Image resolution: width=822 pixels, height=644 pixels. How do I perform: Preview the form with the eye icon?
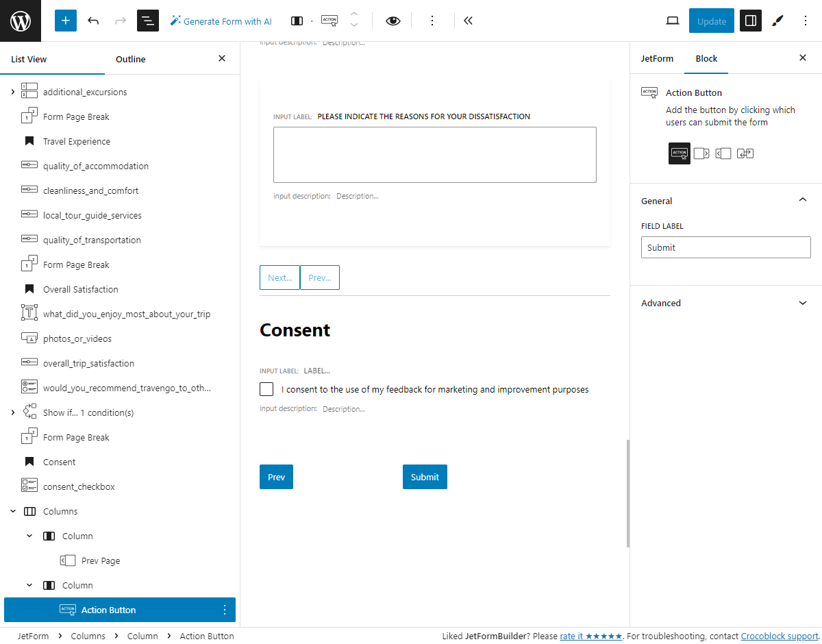click(x=393, y=21)
